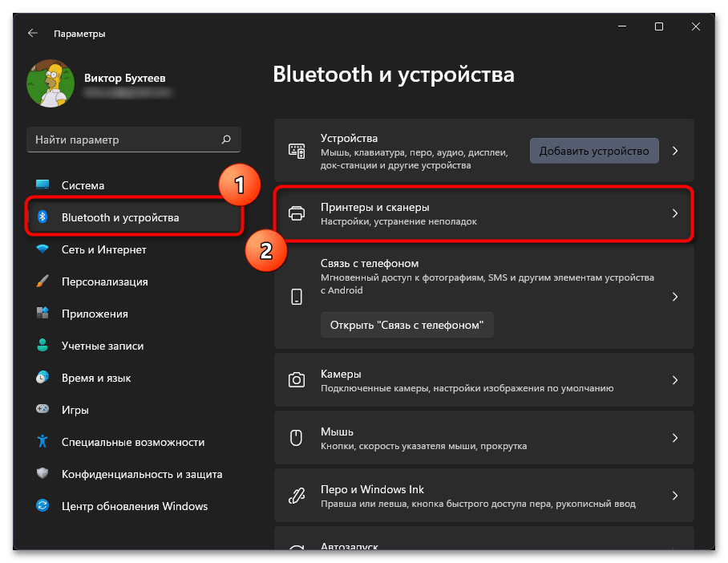
Task: Open Камеры via its chevron
Action: [x=675, y=379]
